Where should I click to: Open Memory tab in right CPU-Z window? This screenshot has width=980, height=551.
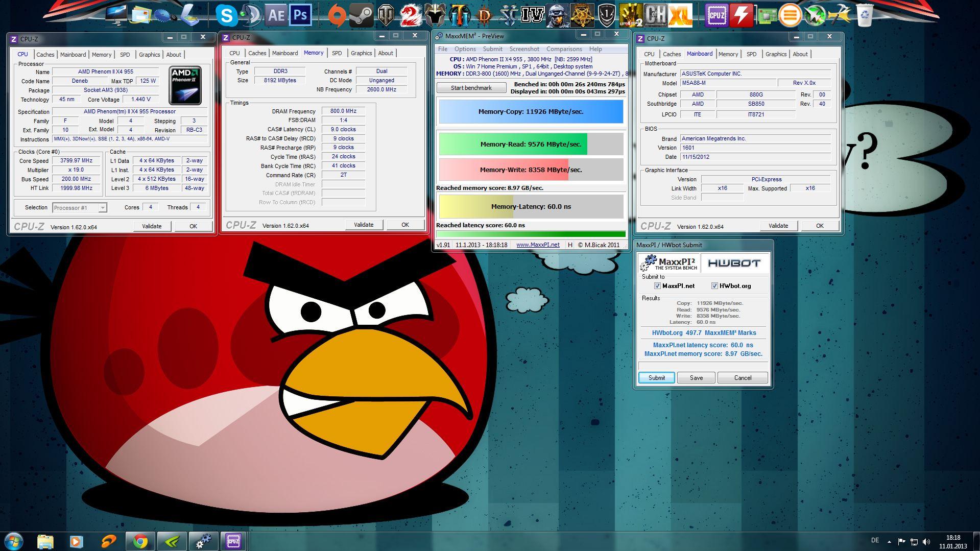(728, 54)
